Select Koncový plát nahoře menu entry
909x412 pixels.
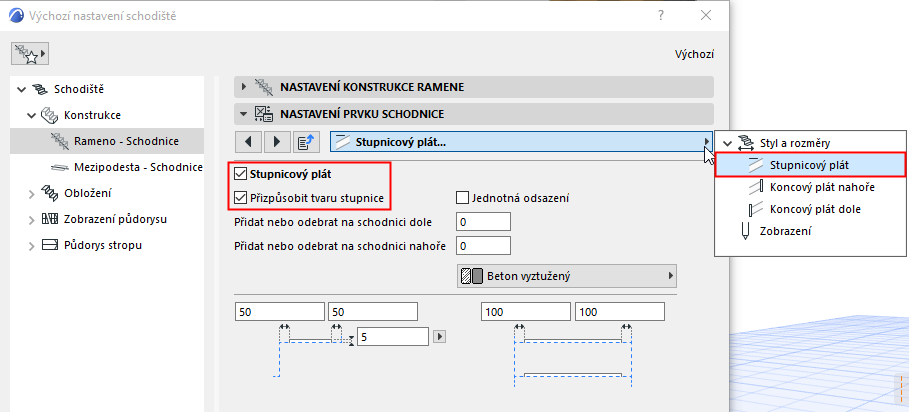[815, 186]
